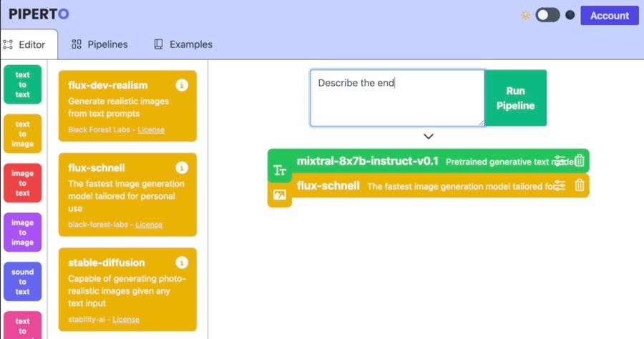Click the 'black-forest-labs' author text
Viewport: 644px width, 339px height.
(x=98, y=225)
